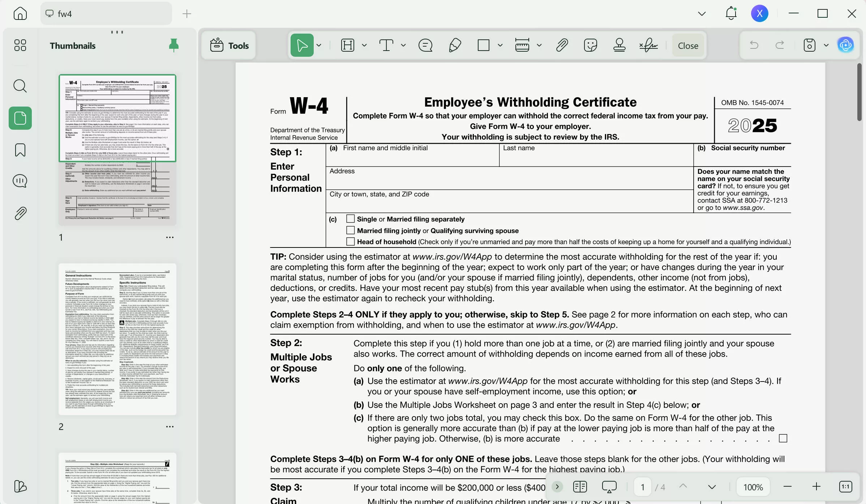This screenshot has height=504, width=866.
Task: Switch to the Bookmarks panel
Action: (20, 150)
